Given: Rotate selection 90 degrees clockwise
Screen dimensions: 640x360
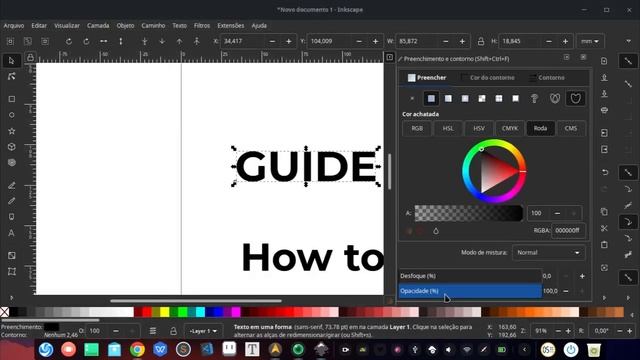Looking at the screenshot, I should [86, 41].
